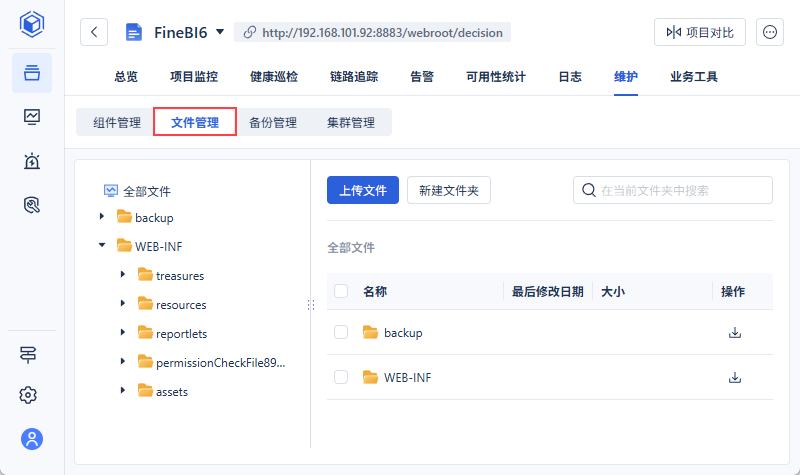Switch to the 日志 tab
Viewport: 800px width, 475px height.
coord(570,77)
